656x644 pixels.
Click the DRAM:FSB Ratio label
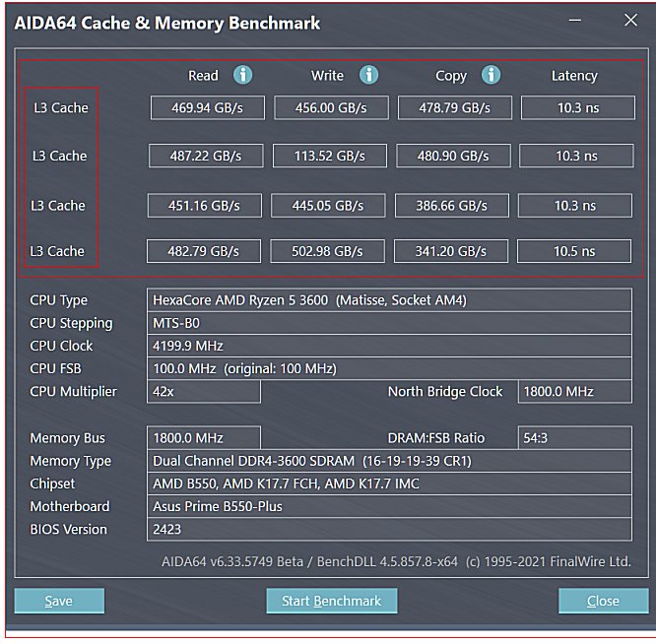point(436,438)
